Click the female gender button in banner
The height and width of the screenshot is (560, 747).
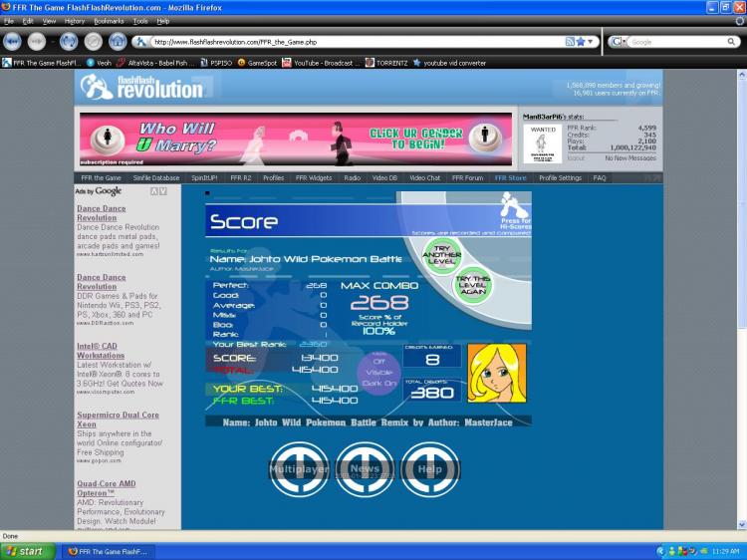[x=108, y=139]
